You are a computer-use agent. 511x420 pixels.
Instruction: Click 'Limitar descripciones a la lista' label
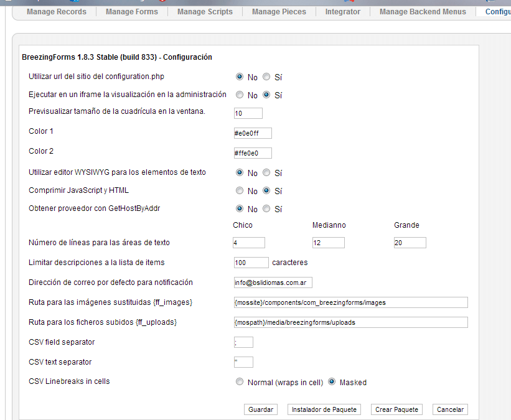click(x=96, y=263)
